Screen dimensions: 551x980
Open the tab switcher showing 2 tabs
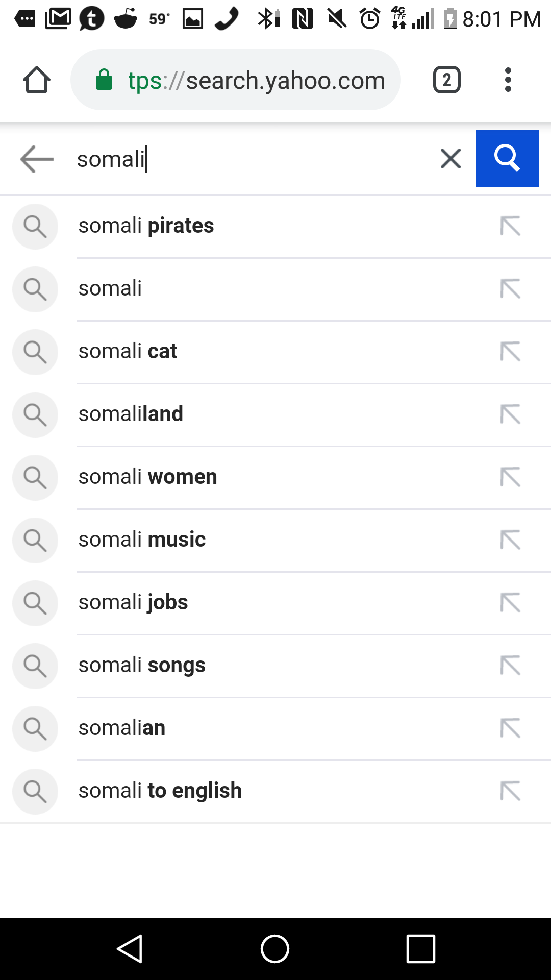tap(447, 80)
